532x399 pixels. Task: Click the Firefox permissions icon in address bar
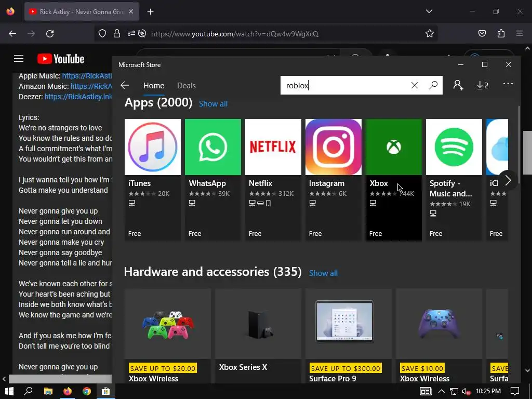(x=131, y=34)
